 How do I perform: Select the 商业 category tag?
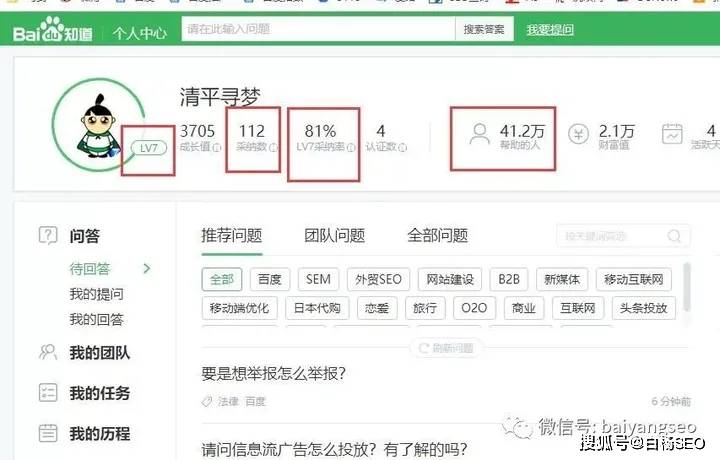523,308
